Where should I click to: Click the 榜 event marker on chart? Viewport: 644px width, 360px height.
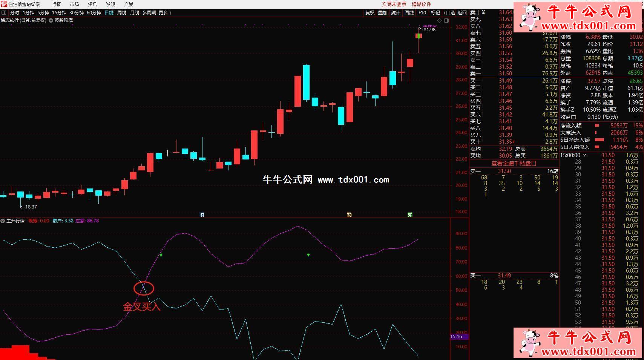point(349,215)
